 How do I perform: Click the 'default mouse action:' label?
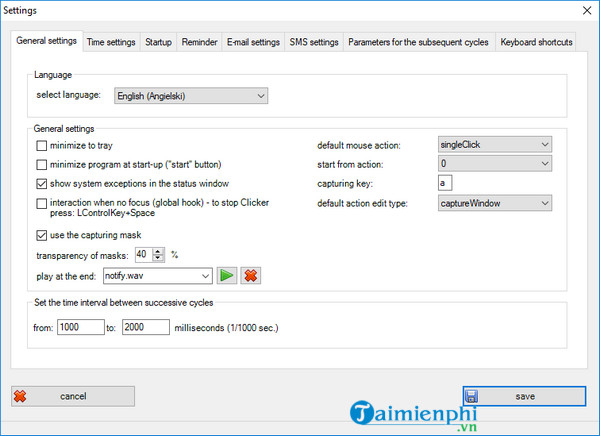359,145
